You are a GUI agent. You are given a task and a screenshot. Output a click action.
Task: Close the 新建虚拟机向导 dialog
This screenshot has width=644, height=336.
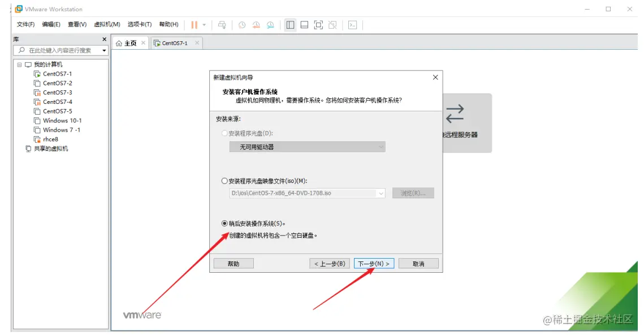click(435, 77)
